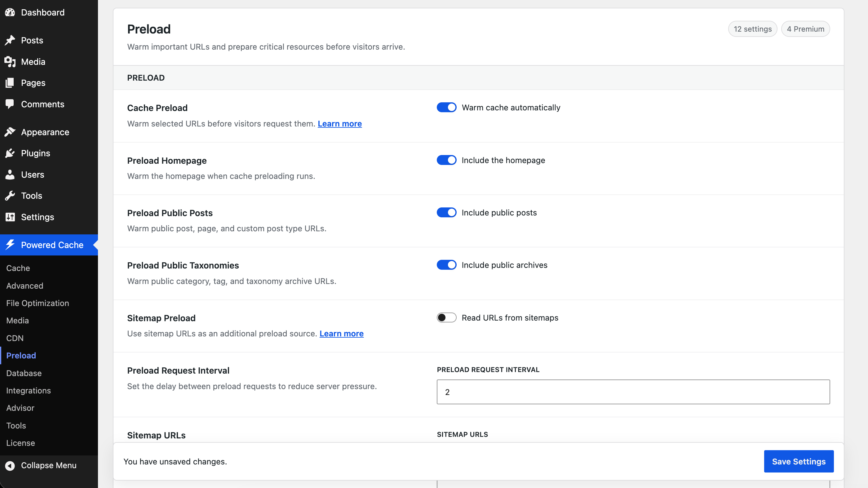Focus the Preload Request Interval field
Viewport: 868px width, 488px height.
[x=633, y=392]
